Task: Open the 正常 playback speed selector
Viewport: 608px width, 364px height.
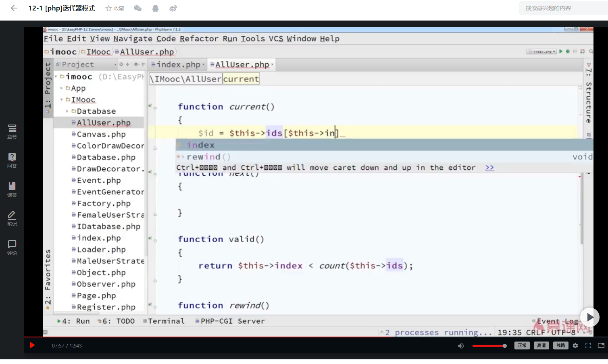Action: (x=522, y=345)
